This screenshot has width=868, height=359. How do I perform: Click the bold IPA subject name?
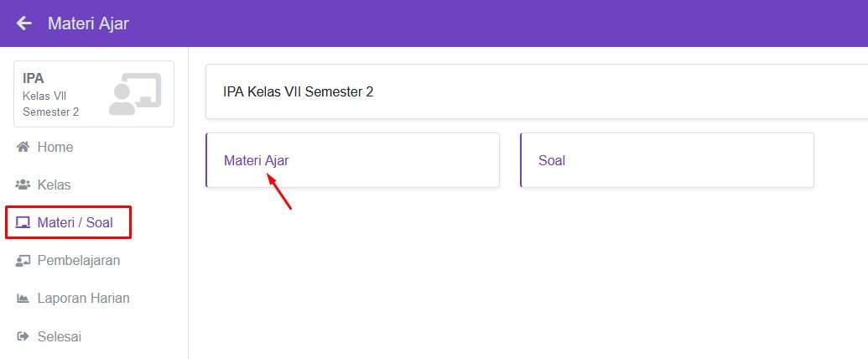coord(34,79)
